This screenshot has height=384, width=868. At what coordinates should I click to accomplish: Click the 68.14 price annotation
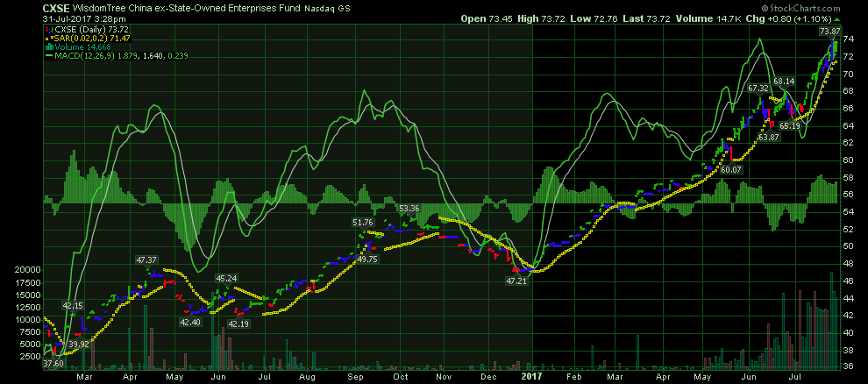click(x=783, y=82)
